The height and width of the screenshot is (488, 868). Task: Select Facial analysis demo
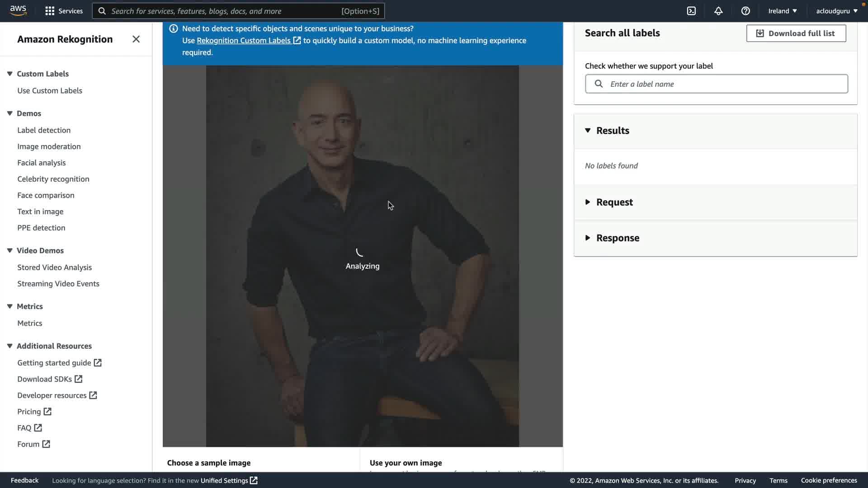42,163
